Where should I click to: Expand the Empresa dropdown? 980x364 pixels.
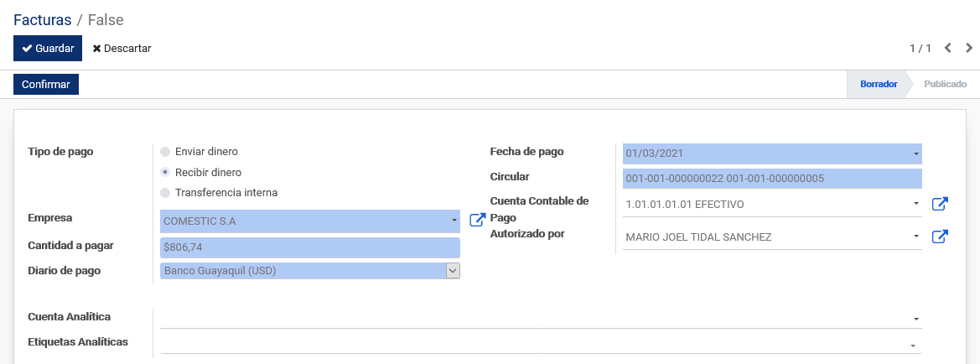point(454,221)
